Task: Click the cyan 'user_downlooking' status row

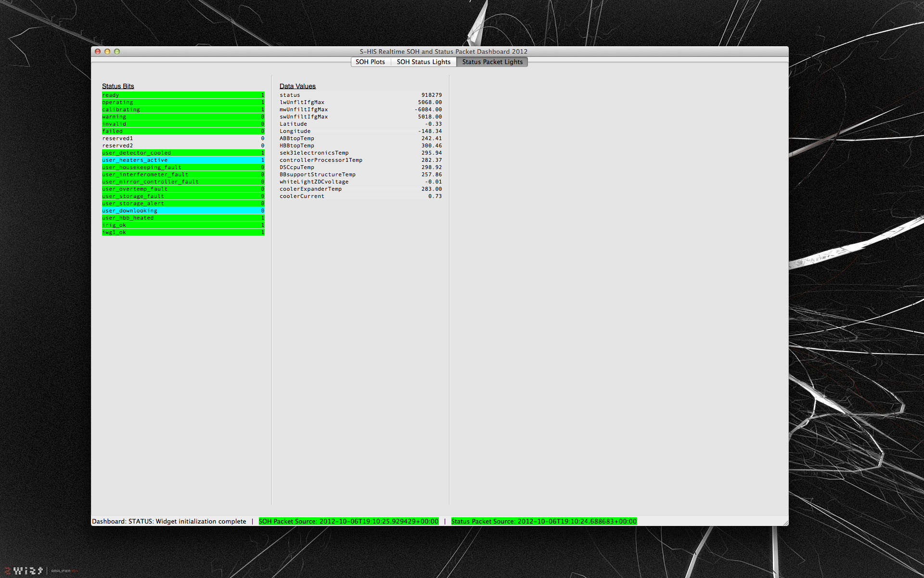Action: pyautogui.click(x=183, y=210)
